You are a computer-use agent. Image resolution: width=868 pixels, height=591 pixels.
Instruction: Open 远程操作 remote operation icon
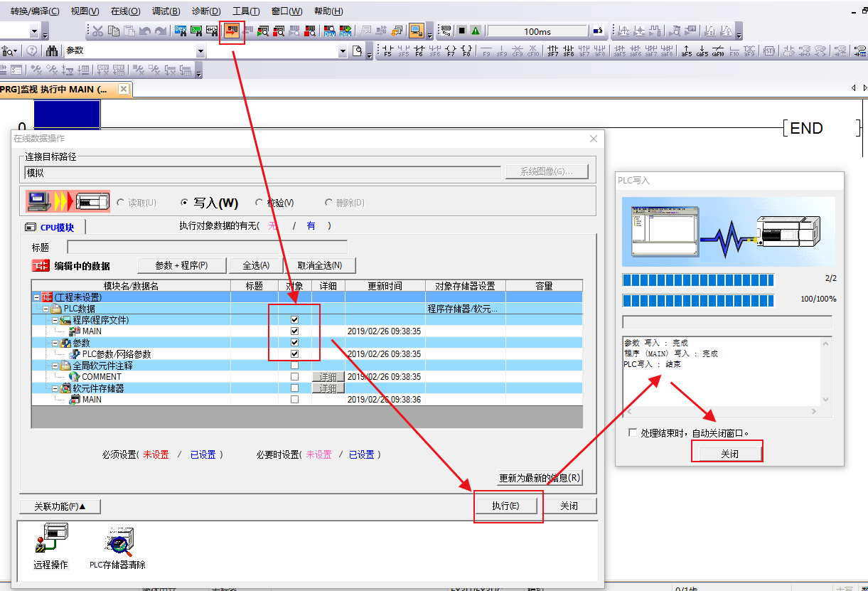(50, 547)
